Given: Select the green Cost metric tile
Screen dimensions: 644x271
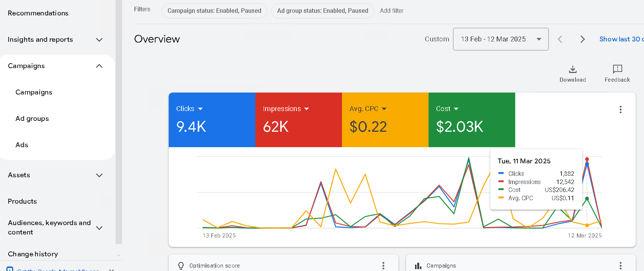Looking at the screenshot, I should coord(472,120).
